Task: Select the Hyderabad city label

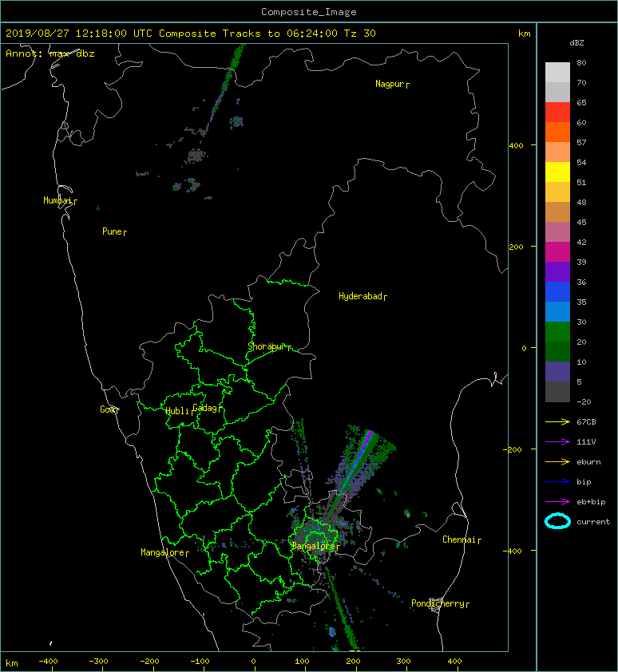Action: click(362, 296)
